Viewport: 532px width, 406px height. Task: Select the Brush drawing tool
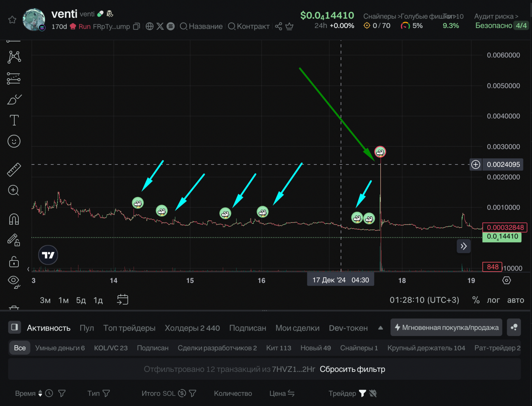[14, 100]
